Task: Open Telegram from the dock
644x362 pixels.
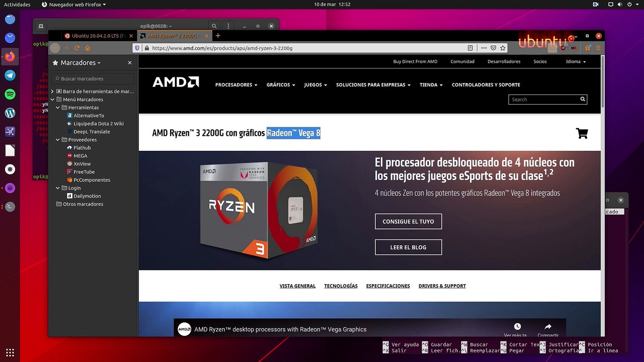Action: (x=10, y=75)
